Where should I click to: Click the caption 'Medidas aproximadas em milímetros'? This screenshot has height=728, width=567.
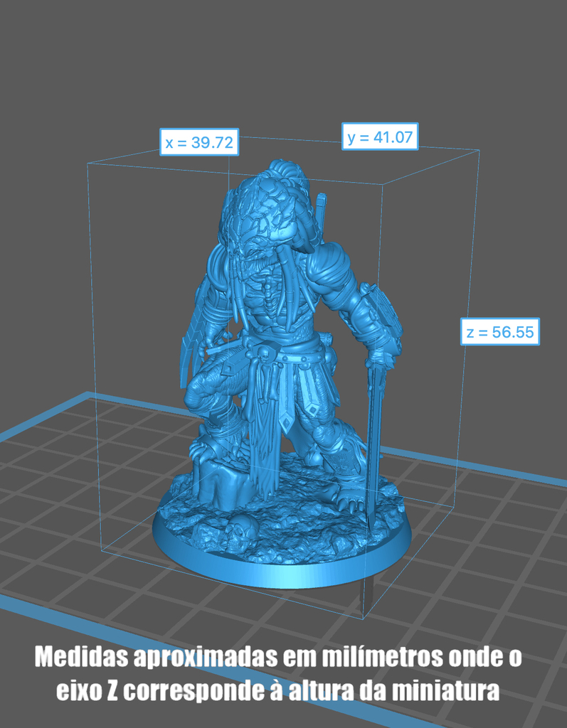coord(238,657)
